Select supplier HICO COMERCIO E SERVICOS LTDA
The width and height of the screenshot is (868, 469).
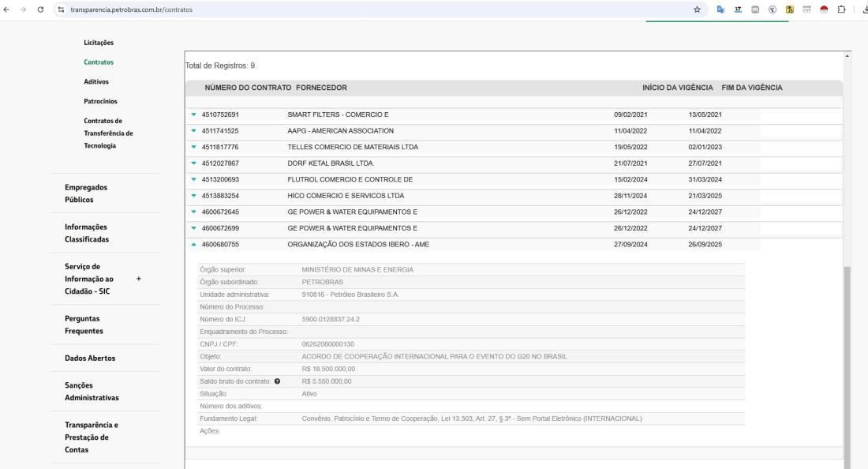(x=346, y=196)
